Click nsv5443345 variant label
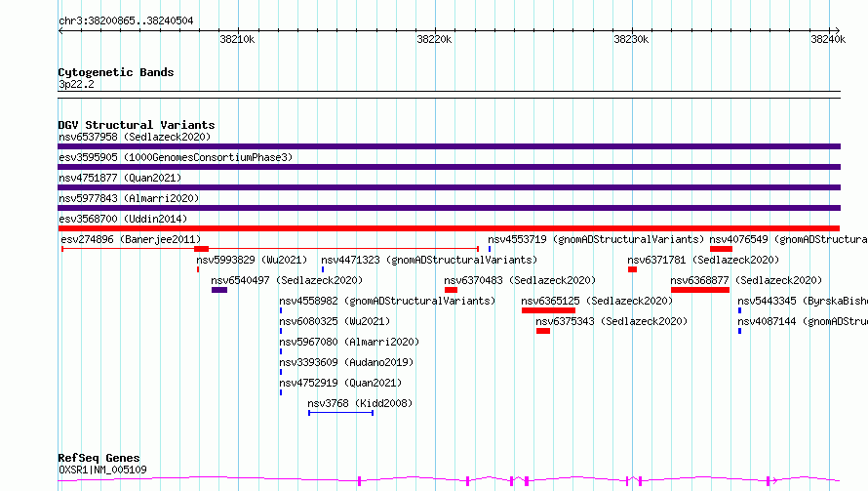The width and height of the screenshot is (868, 491). point(803,301)
